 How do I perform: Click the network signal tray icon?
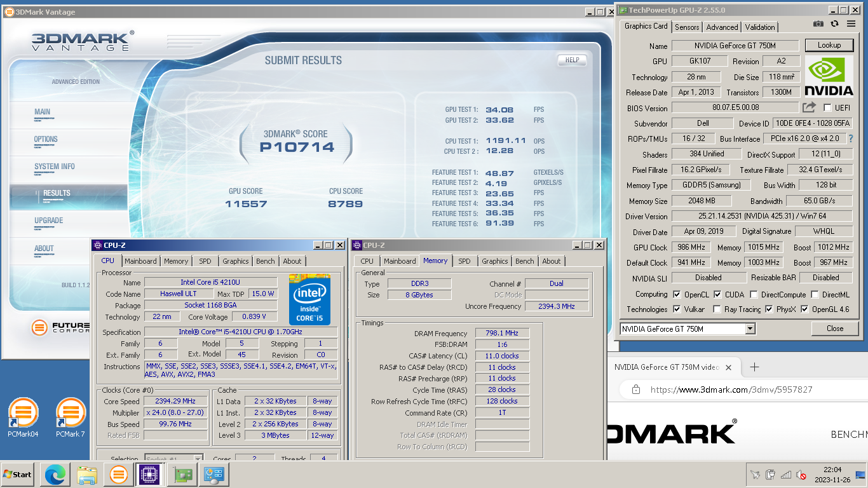(x=786, y=475)
